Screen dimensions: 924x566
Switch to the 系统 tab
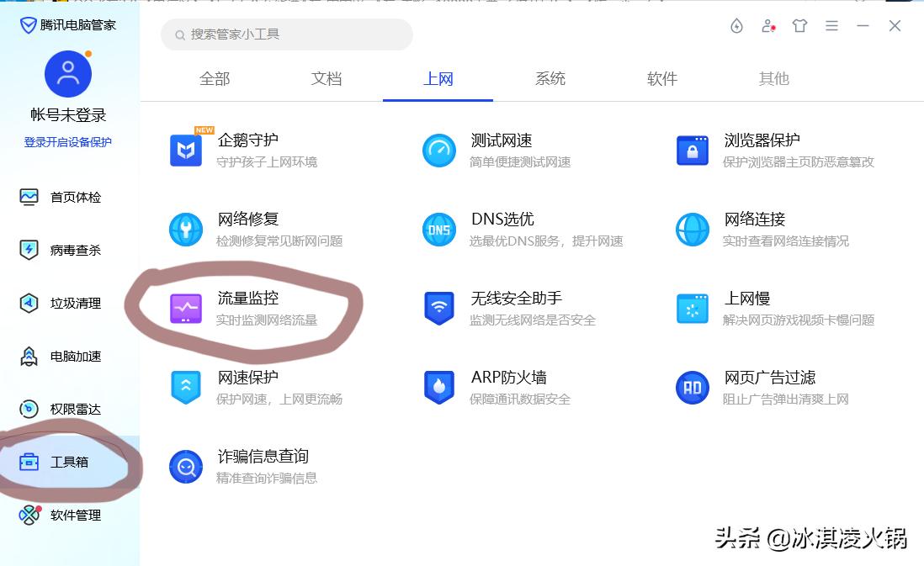coord(550,78)
